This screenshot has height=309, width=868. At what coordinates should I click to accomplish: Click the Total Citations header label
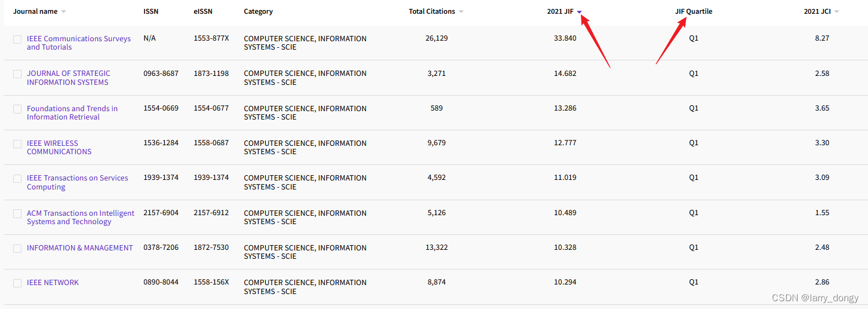(432, 11)
